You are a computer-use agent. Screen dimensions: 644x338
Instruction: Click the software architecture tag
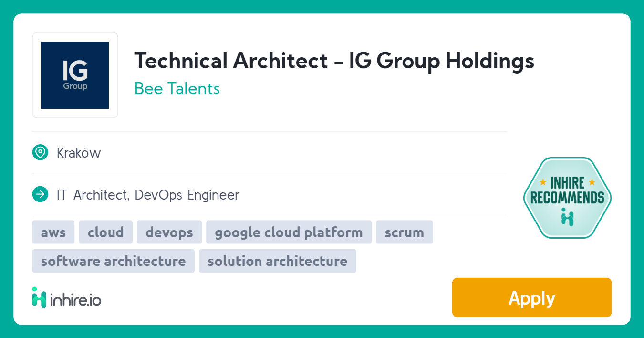pyautogui.click(x=113, y=261)
